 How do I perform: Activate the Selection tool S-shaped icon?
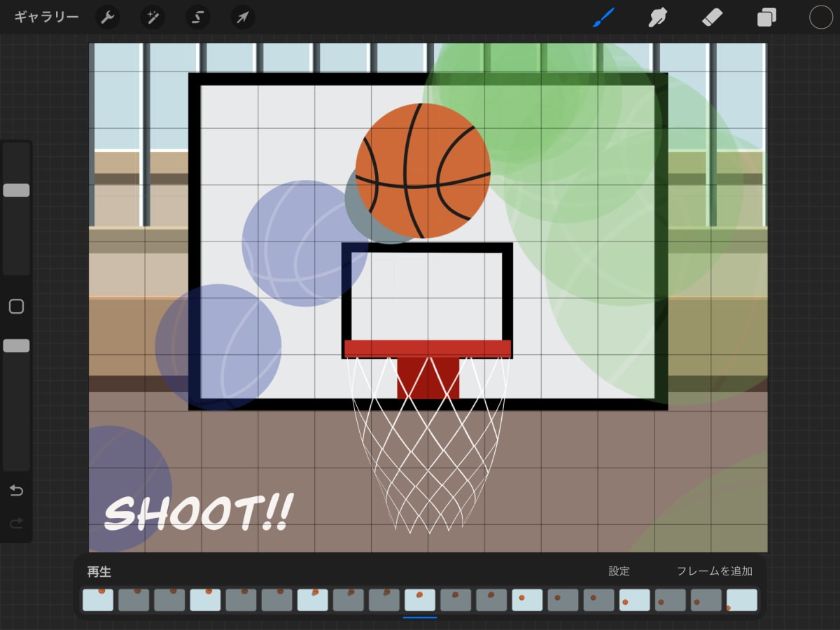coord(197,17)
